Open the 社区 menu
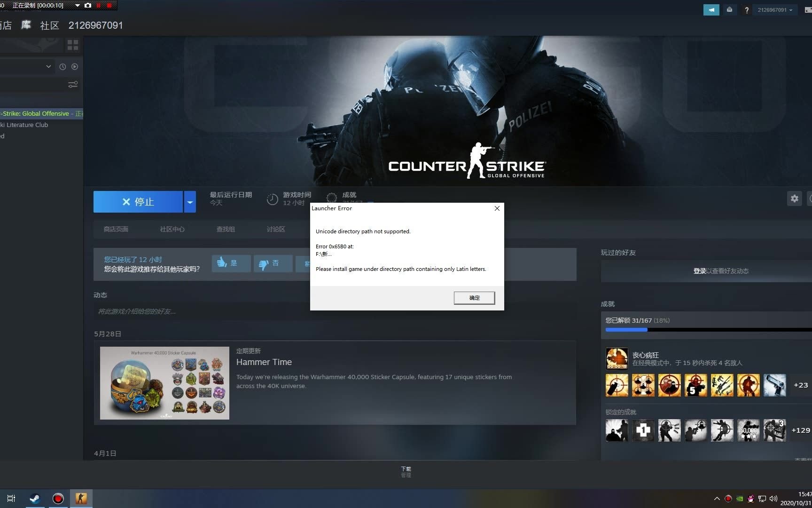 point(49,25)
